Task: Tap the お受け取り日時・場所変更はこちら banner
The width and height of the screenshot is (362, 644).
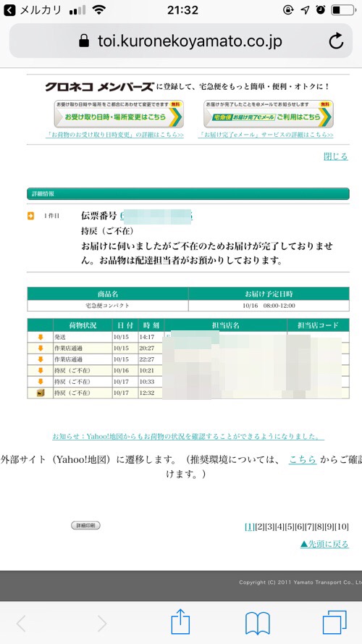Action: click(x=119, y=114)
